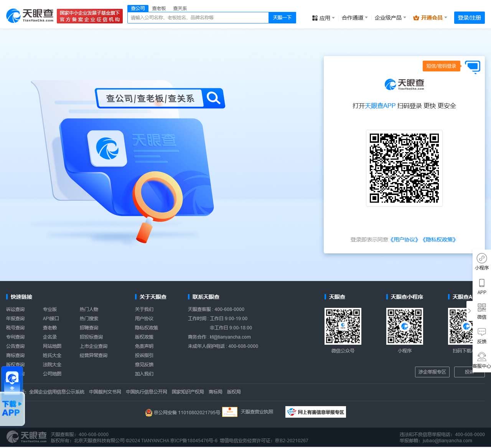The image size is (491, 448).
Task: Open 关于我们 footer link
Action: click(144, 309)
